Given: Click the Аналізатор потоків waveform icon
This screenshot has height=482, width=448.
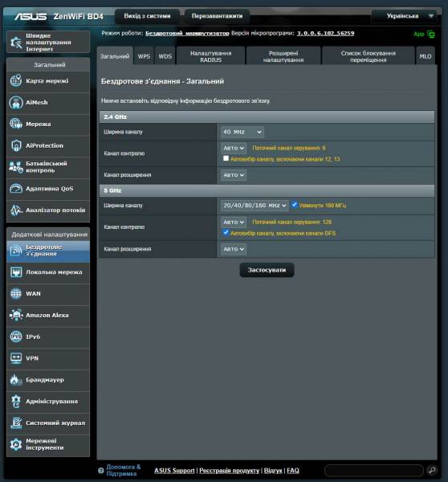Looking at the screenshot, I should pyautogui.click(x=16, y=210).
